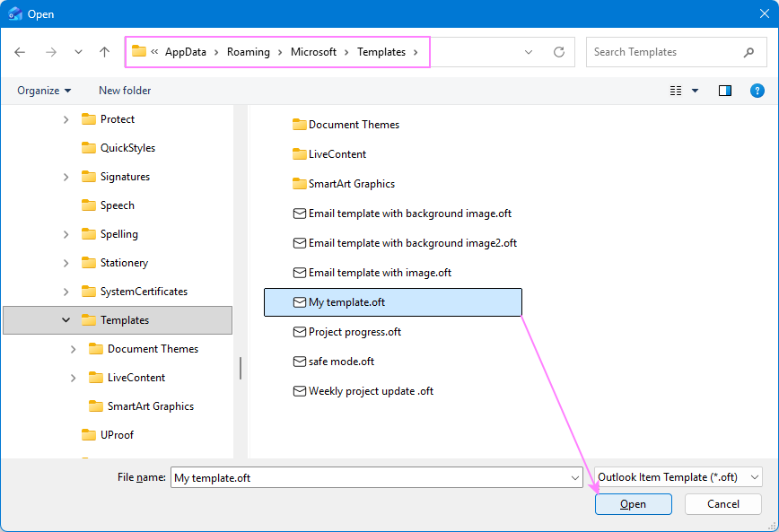This screenshot has width=779, height=532.
Task: Collapse the Templates folder in sidebar
Action: [66, 320]
